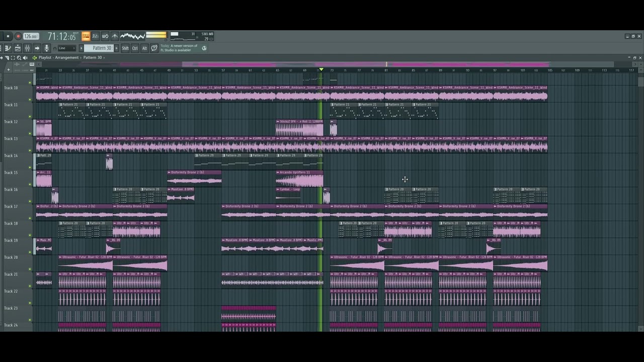Mute Track 15 using its green LED
The width and height of the screenshot is (644, 362).
pyautogui.click(x=30, y=184)
